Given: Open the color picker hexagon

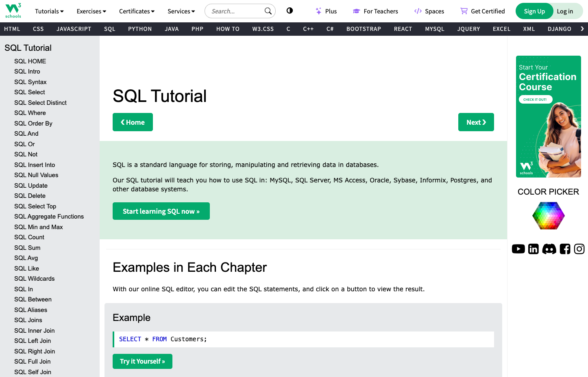Looking at the screenshot, I should coord(548,215).
